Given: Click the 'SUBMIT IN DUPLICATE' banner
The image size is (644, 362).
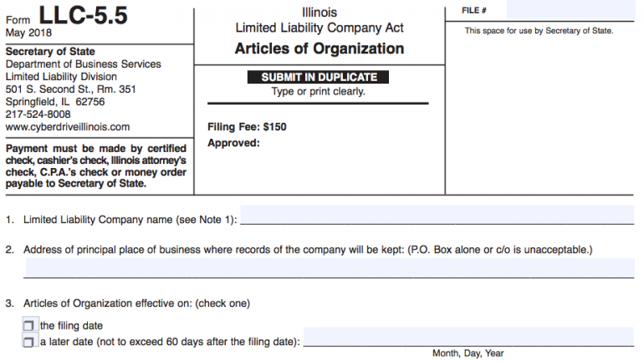Looking at the screenshot, I should (319, 77).
